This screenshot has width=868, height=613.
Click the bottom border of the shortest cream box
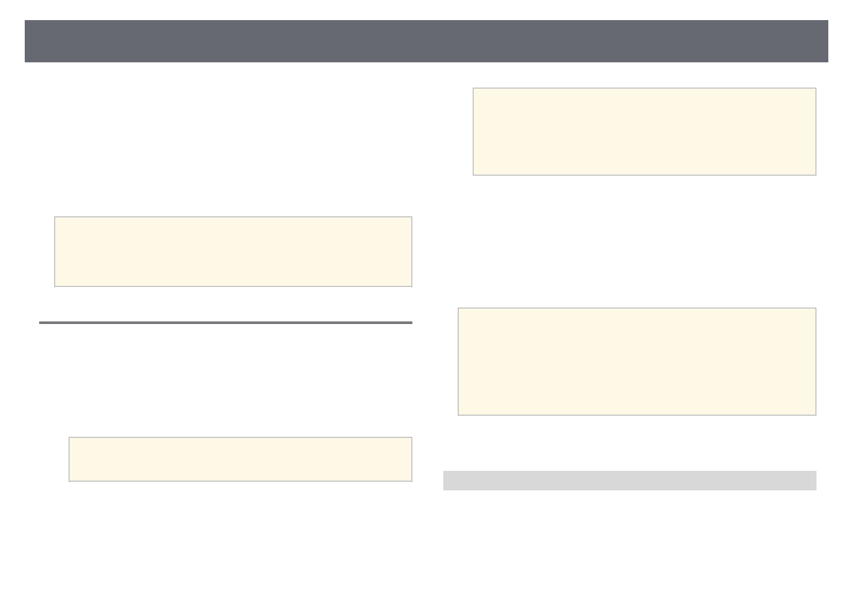point(240,481)
